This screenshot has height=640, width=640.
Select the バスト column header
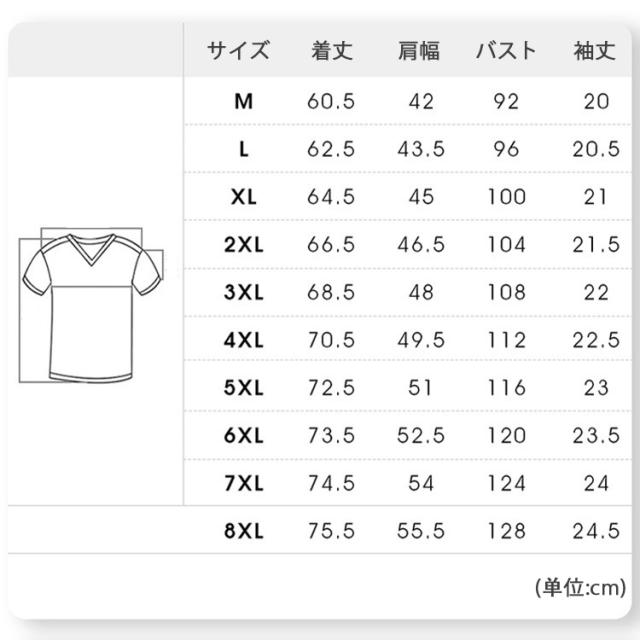pos(506,51)
